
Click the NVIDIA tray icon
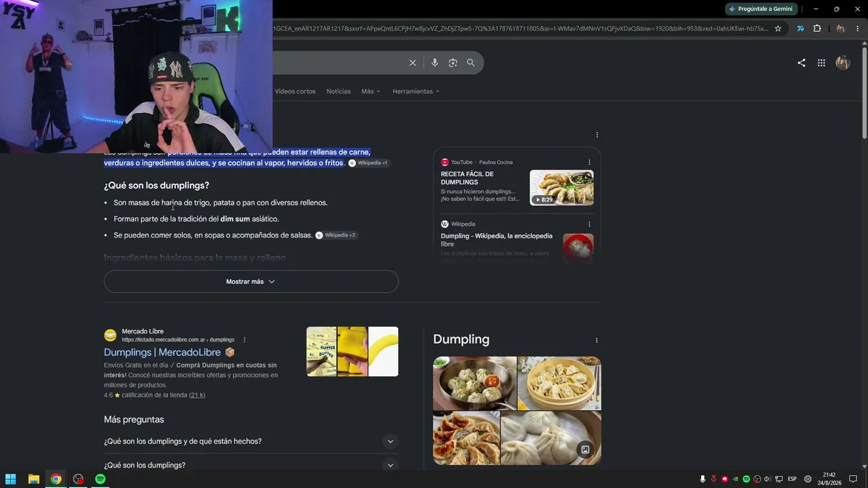point(735,479)
